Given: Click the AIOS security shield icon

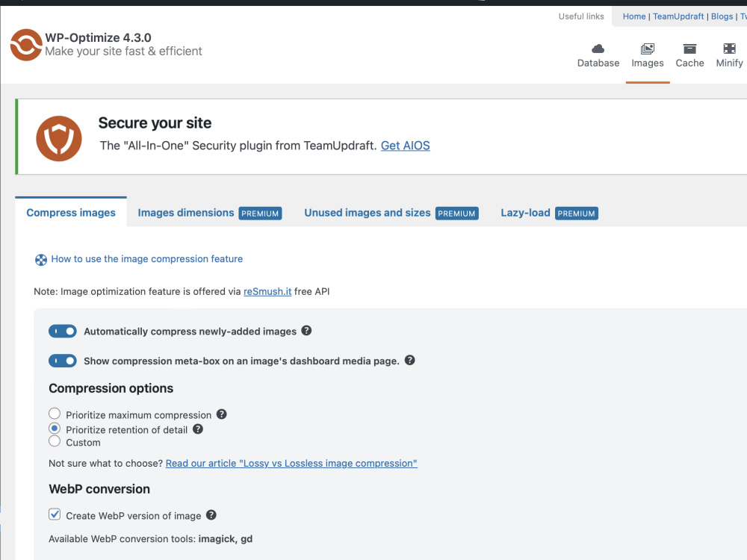Looking at the screenshot, I should [x=59, y=139].
